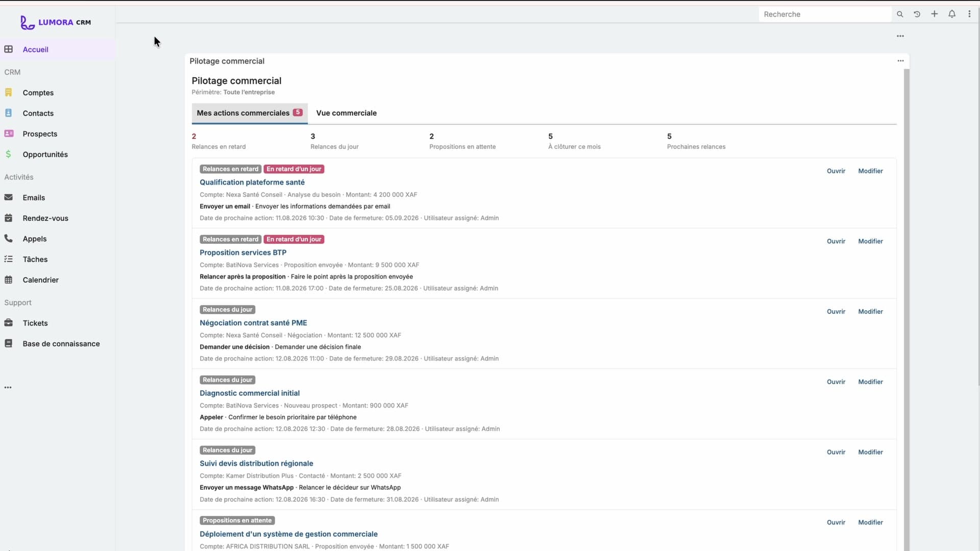
Task: Click the panel vertical scrollbar
Action: pos(907,309)
